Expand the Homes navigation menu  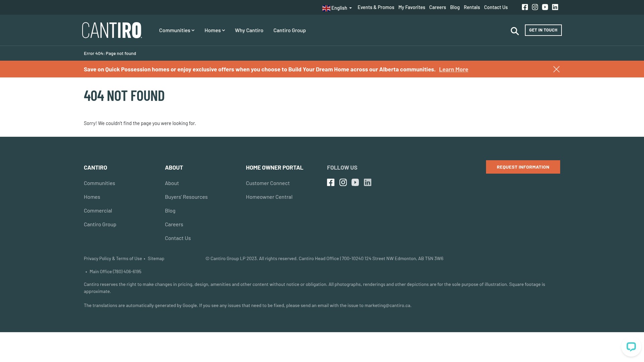pos(215,30)
